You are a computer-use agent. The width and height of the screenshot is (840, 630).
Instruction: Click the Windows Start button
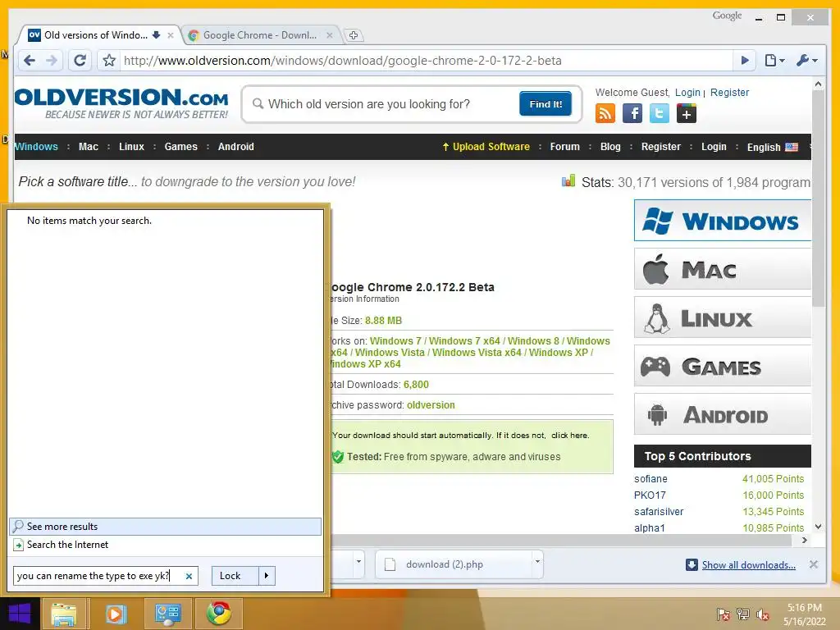pyautogui.click(x=20, y=614)
